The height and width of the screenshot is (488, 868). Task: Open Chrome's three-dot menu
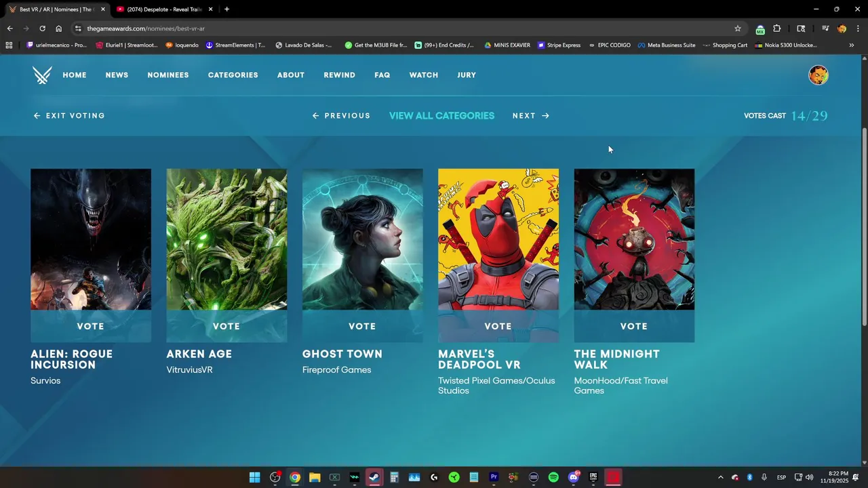coord(858,28)
